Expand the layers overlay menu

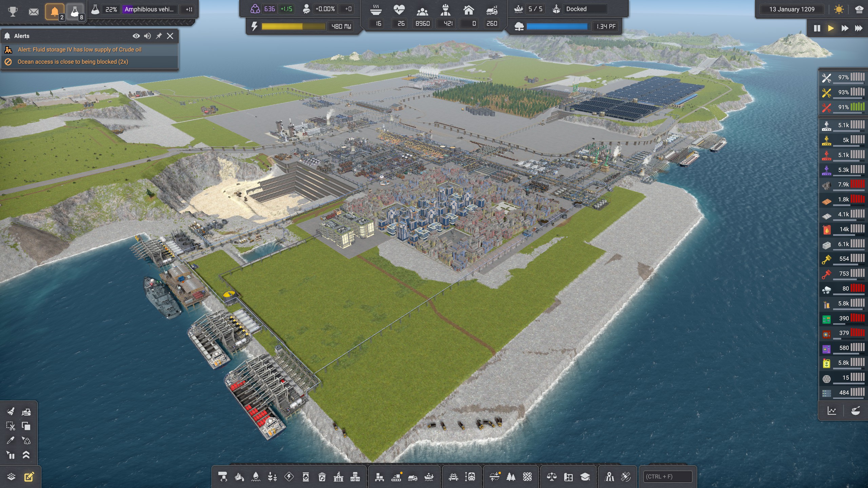11,477
